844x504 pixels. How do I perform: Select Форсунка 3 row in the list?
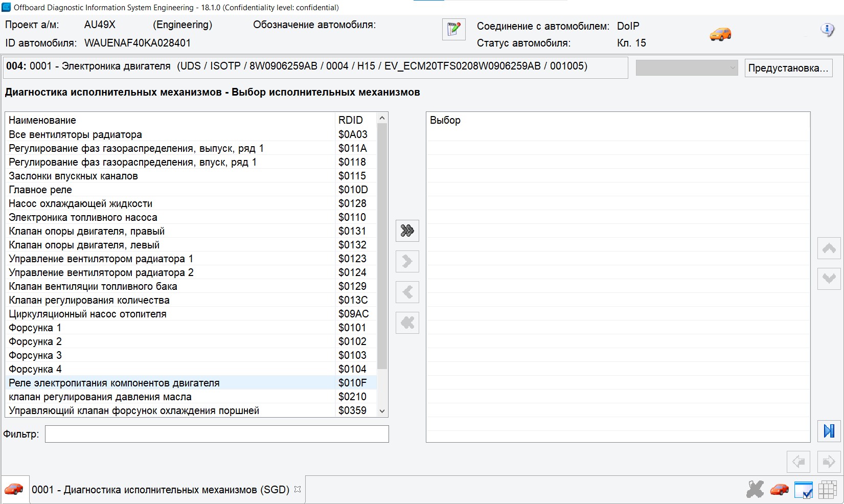[35, 355]
